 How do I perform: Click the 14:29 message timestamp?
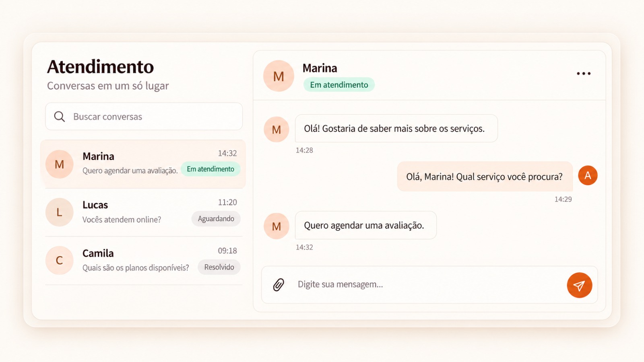tap(563, 199)
